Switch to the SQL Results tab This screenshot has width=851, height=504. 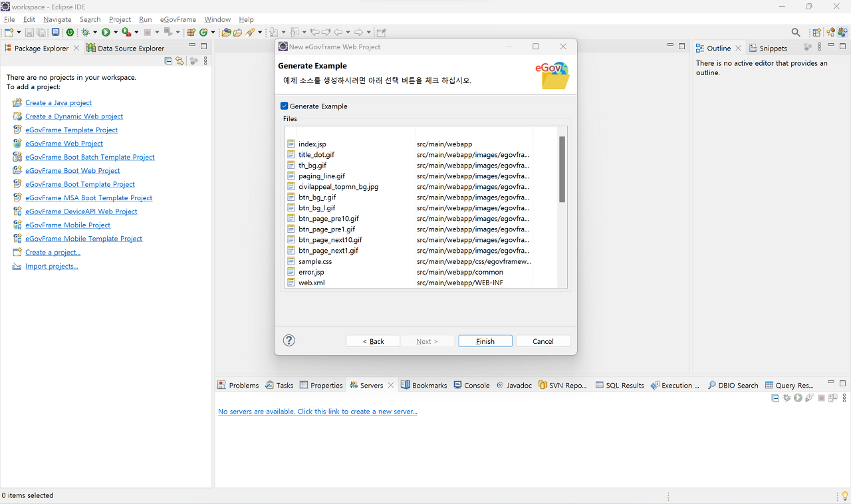tap(620, 385)
